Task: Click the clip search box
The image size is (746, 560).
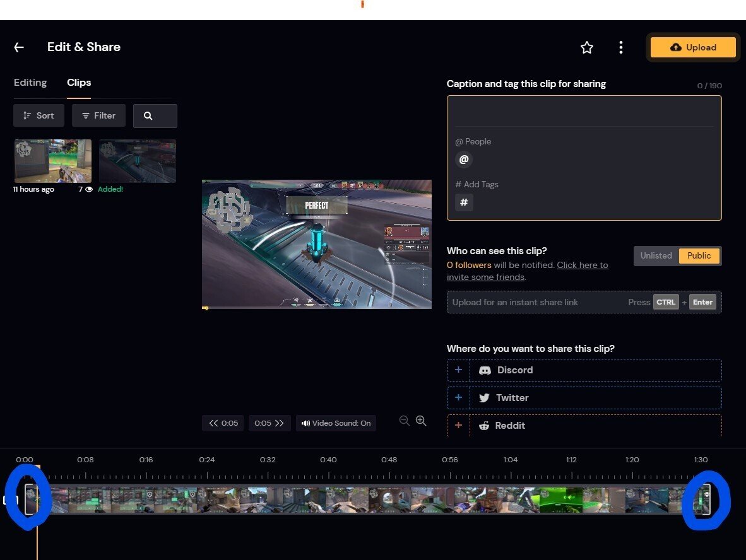Action: 155,116
